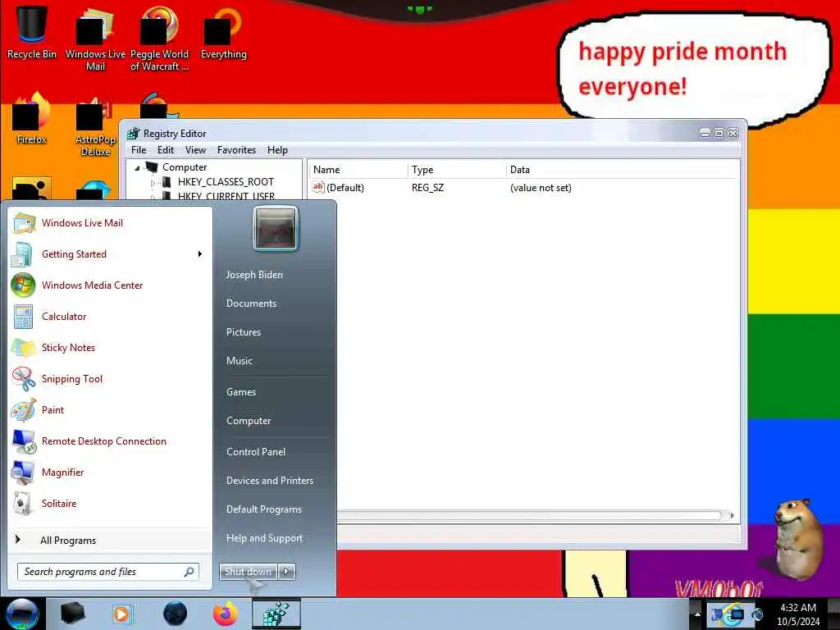Screen dimensions: 840x630
Task: Click REG_SZ type cell
Action: pyautogui.click(x=427, y=188)
